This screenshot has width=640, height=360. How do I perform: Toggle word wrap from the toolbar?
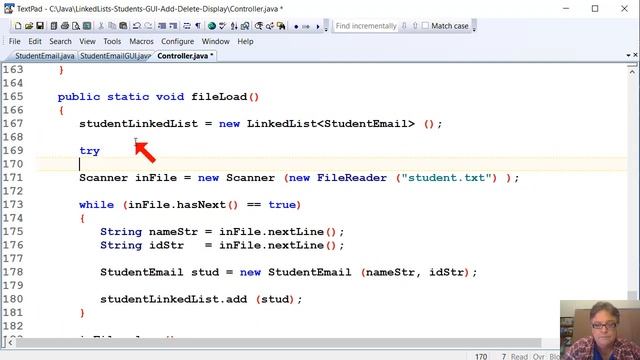pos(187,26)
